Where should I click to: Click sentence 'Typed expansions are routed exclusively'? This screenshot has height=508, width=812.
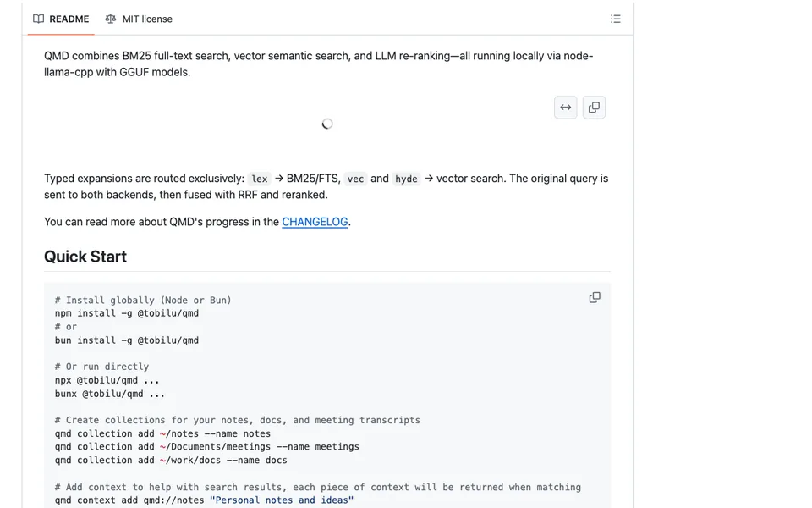click(x=144, y=179)
